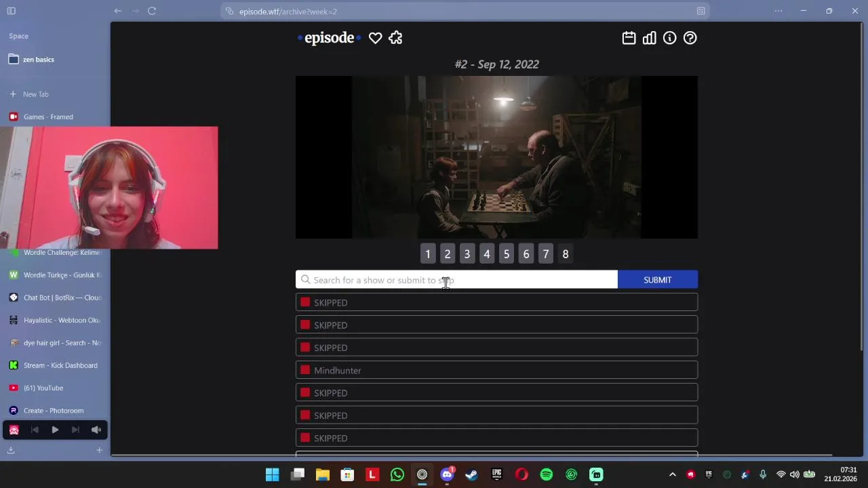Screen dimensions: 868x488
Task: Click the Mindhunter guess row
Action: click(x=496, y=370)
